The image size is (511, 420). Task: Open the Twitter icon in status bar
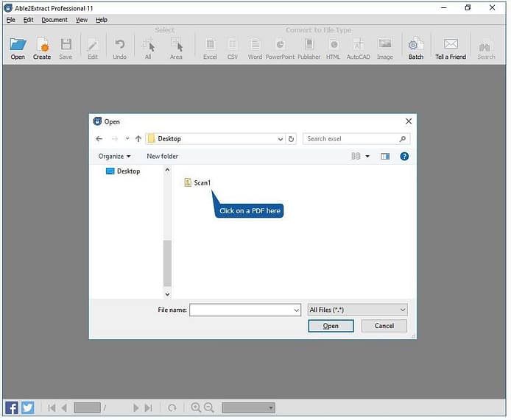[x=27, y=407]
